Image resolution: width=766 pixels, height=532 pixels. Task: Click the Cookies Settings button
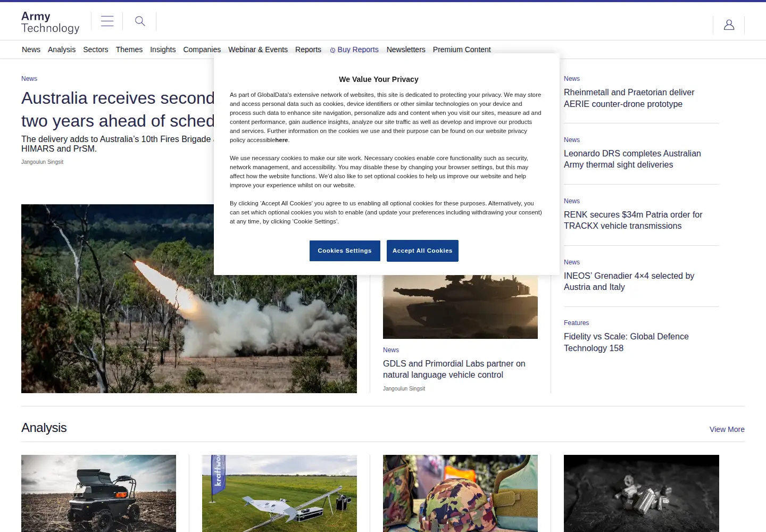click(x=345, y=251)
